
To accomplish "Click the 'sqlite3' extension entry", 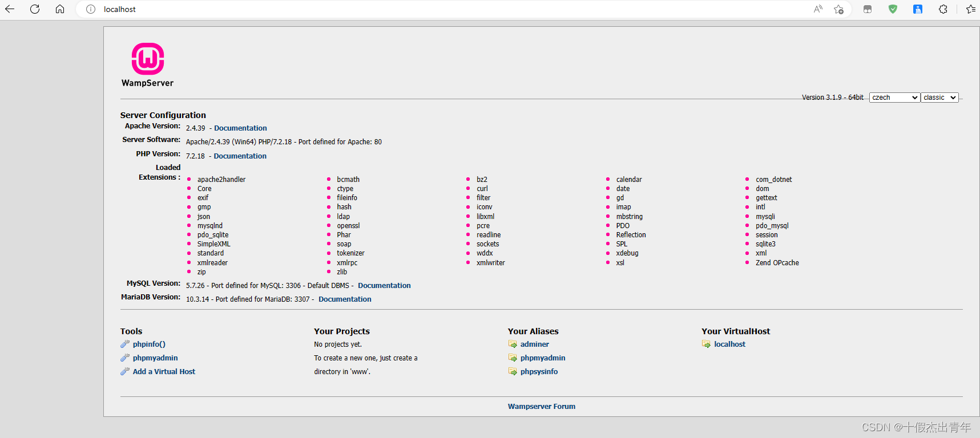I will point(765,244).
